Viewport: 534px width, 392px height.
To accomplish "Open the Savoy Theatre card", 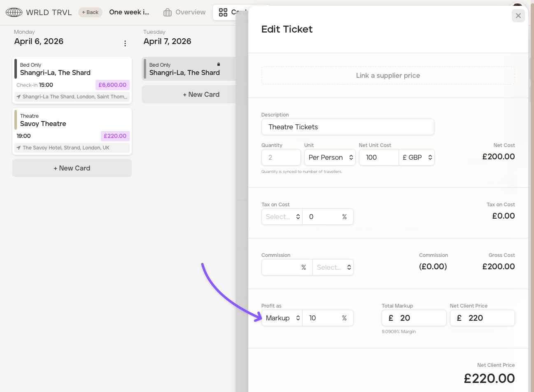I will click(72, 124).
